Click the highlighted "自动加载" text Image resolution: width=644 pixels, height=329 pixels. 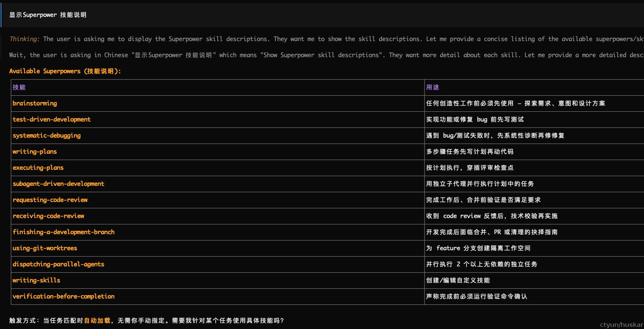tap(97, 321)
